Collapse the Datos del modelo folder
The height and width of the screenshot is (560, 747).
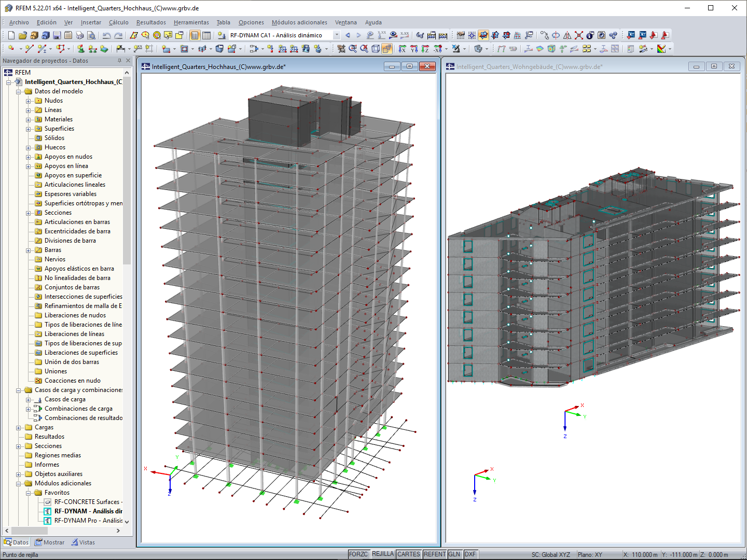tap(19, 92)
